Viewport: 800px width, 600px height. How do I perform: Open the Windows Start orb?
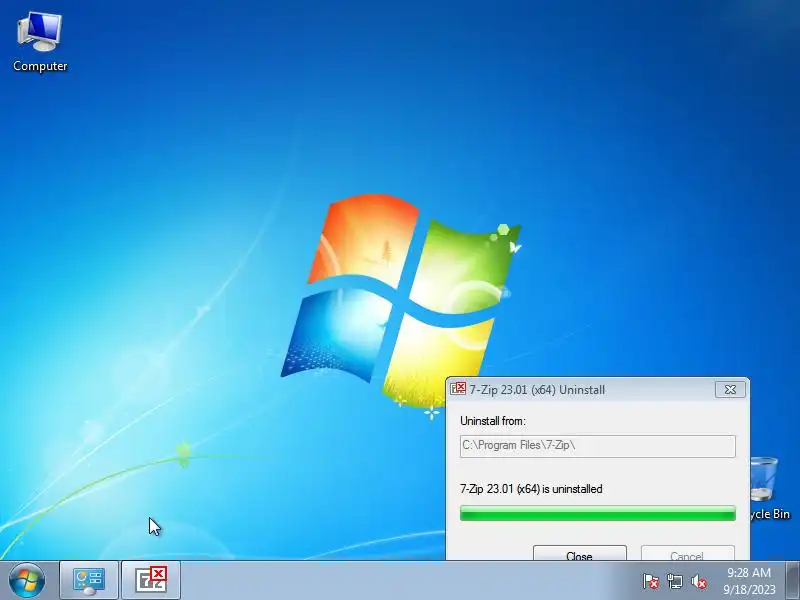(x=27, y=580)
